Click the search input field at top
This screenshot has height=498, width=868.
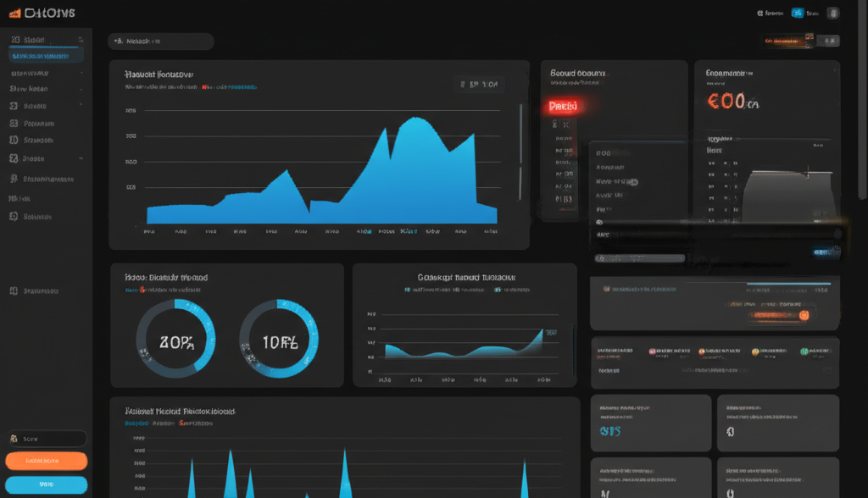pos(161,41)
